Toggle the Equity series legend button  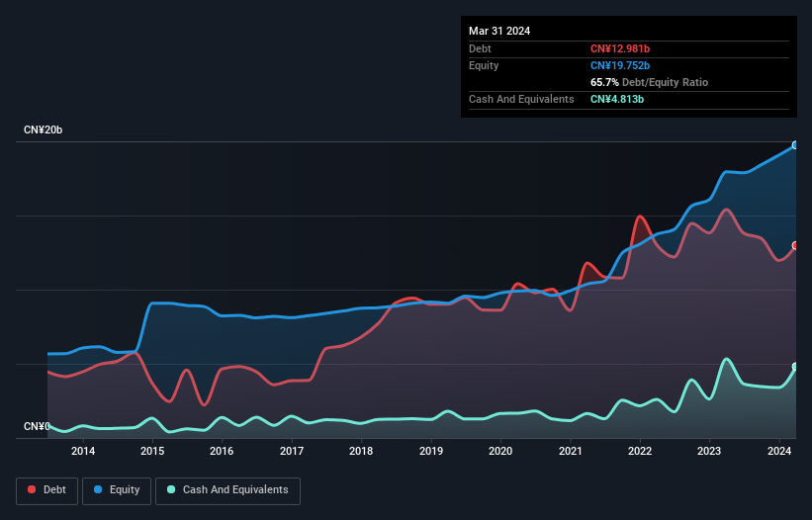tap(117, 490)
